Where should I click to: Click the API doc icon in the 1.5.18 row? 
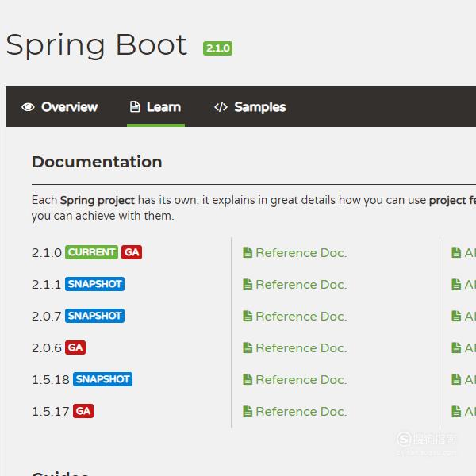pyautogui.click(x=456, y=379)
